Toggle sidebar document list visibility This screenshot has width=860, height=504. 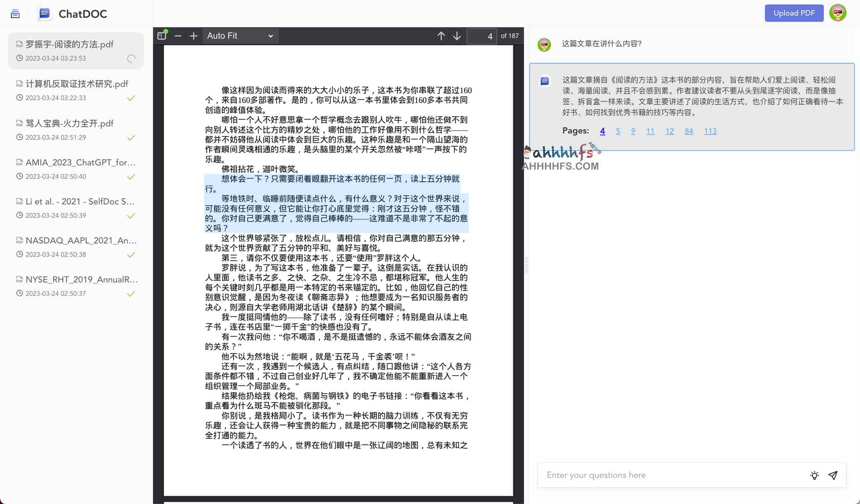pyautogui.click(x=16, y=12)
